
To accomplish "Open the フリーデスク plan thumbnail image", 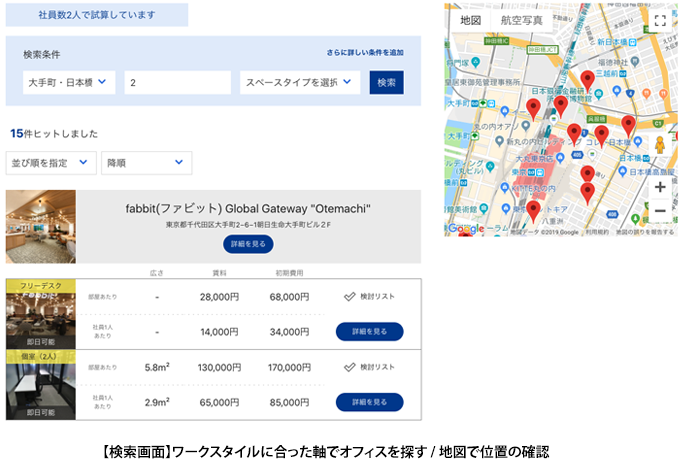I will 41,314.
